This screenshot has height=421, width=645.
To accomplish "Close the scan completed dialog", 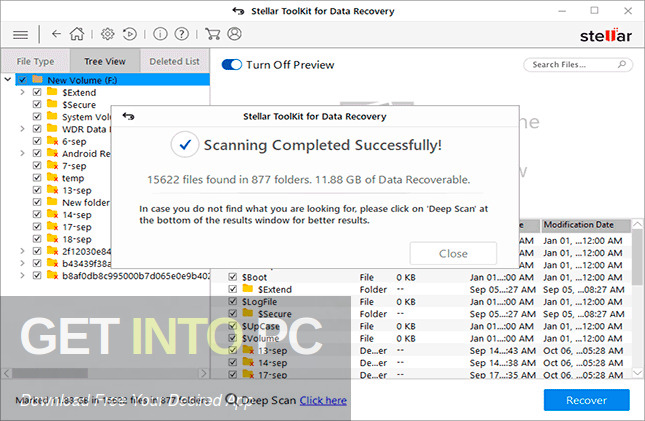I will [453, 254].
